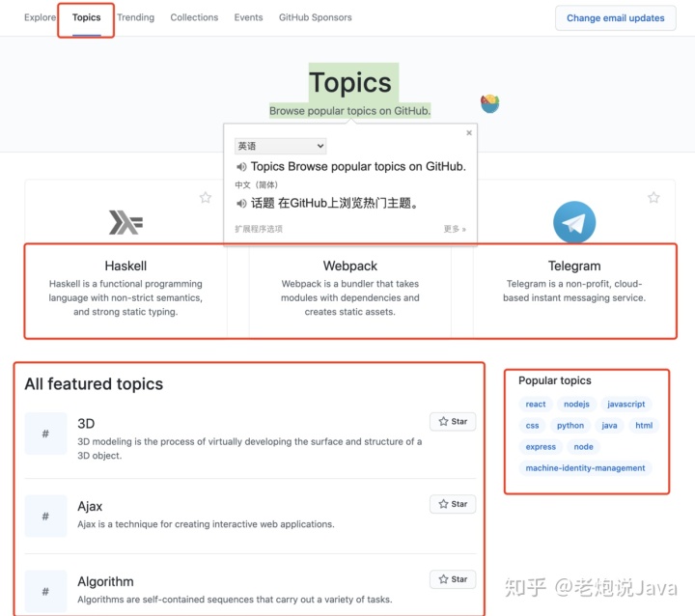Click the Topics page heading
Image resolution: width=695 pixels, height=616 pixels.
tap(350, 82)
